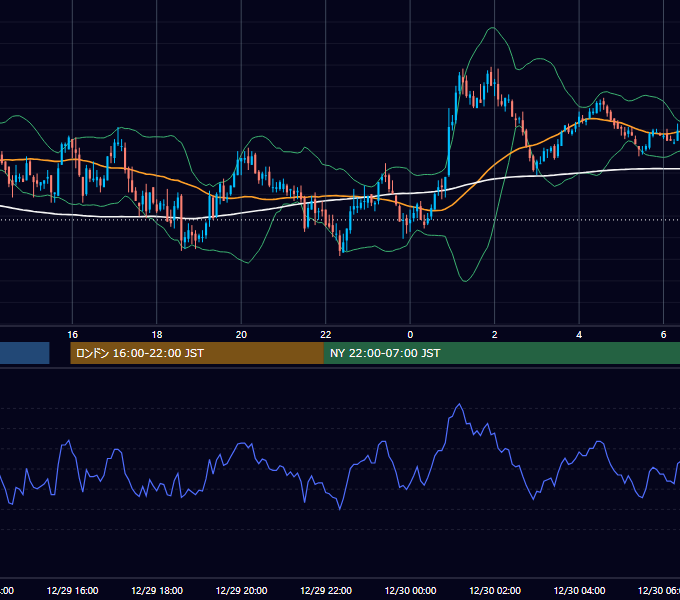Select the hour label 0 on the chart axis
This screenshot has width=680, height=600.
pyautogui.click(x=410, y=335)
